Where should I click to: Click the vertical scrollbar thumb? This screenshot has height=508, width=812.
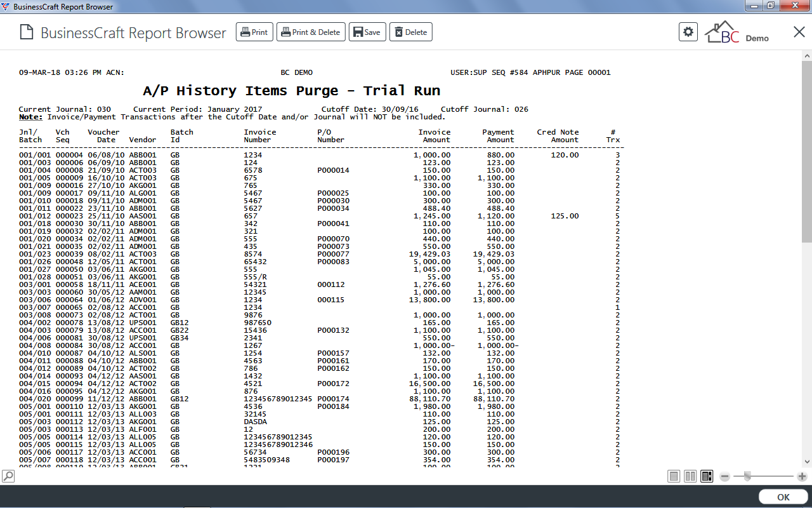click(x=806, y=151)
